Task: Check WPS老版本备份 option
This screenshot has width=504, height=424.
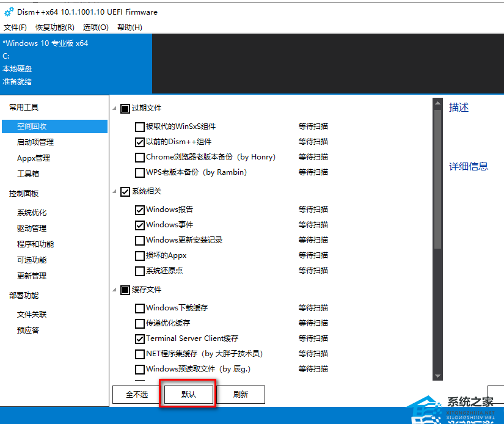Action: tap(140, 173)
